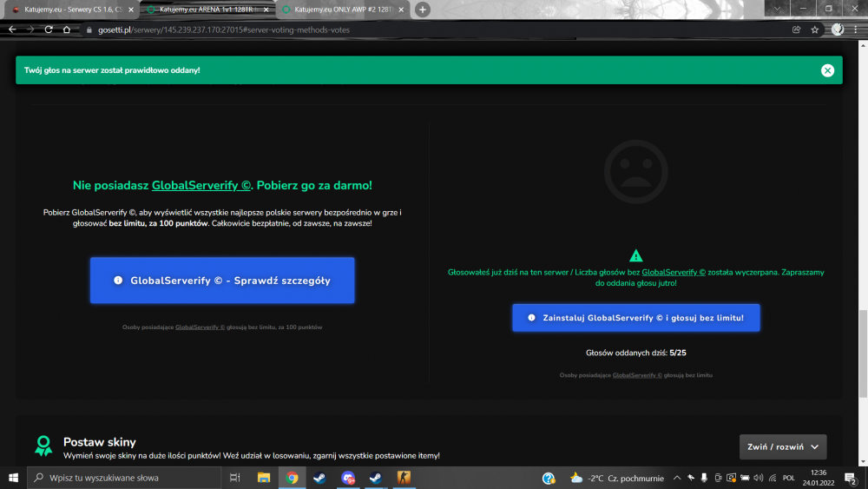The height and width of the screenshot is (489, 868).
Task: Close the Katujemy.eu ONLY AWP #2 tab
Action: tap(401, 10)
